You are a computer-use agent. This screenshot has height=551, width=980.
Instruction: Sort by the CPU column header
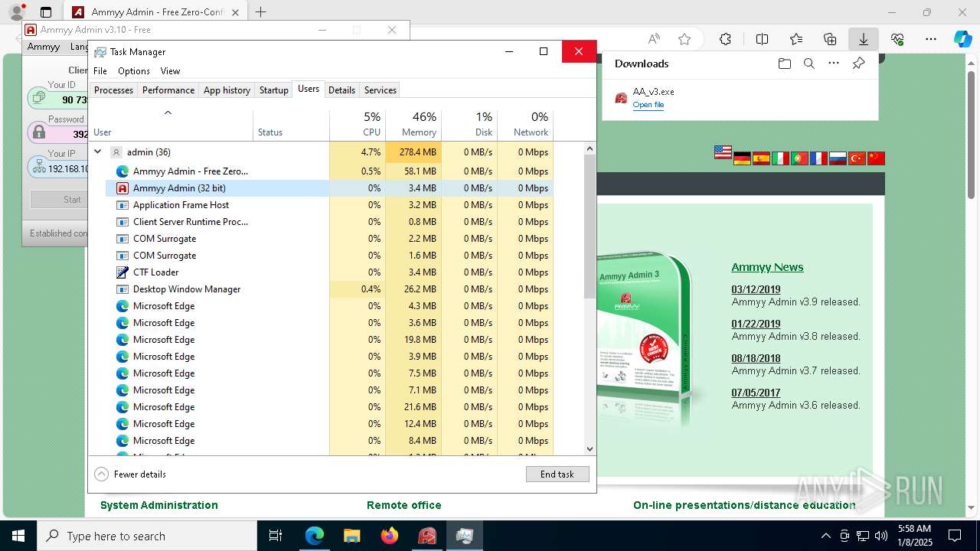tap(358, 125)
